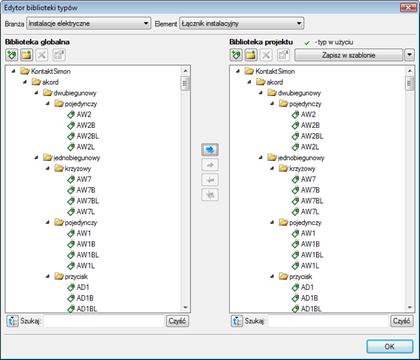Click new folder icon in Biblioteka globalna
The height and width of the screenshot is (360, 420).
tap(26, 55)
